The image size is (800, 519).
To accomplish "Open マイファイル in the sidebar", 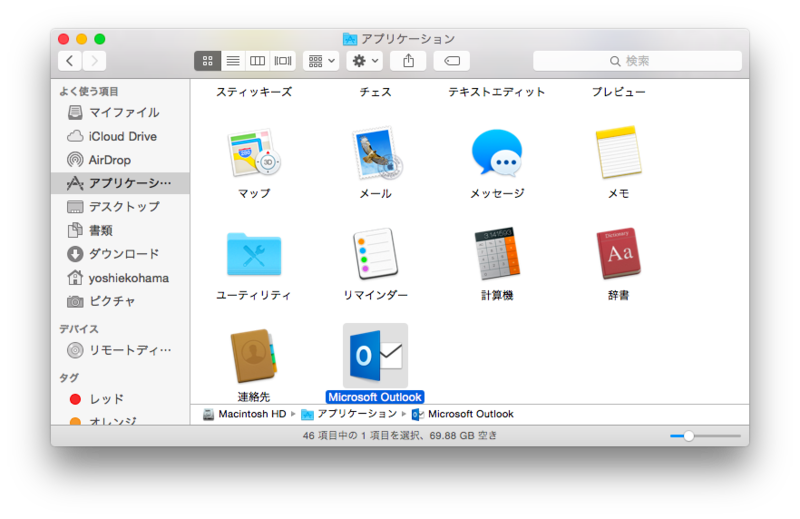I will pos(120,112).
